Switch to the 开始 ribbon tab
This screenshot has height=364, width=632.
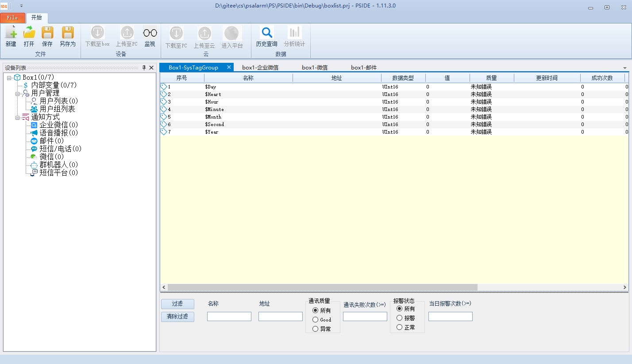(x=37, y=18)
